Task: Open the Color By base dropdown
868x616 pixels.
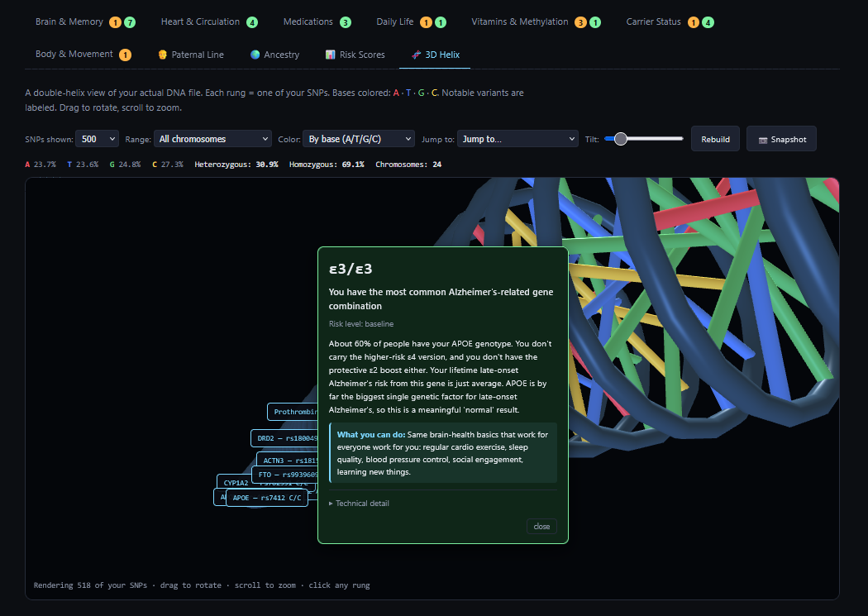Action: point(359,139)
